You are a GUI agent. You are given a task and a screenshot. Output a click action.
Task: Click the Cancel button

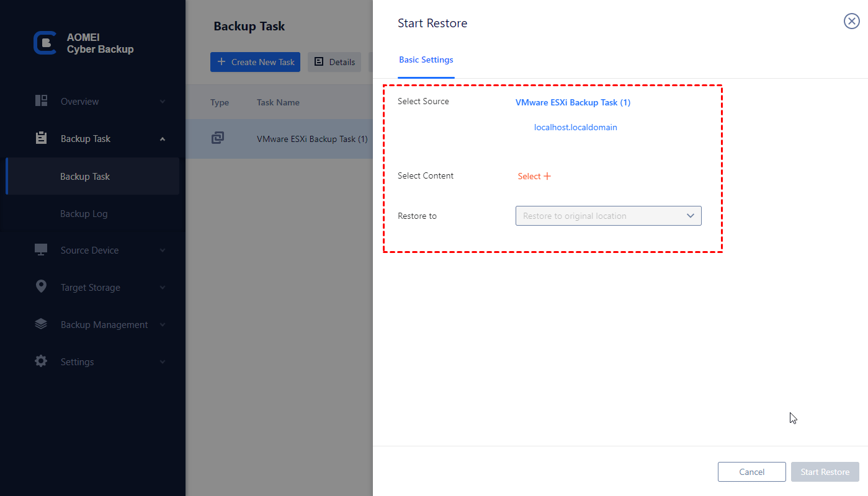[x=752, y=472]
